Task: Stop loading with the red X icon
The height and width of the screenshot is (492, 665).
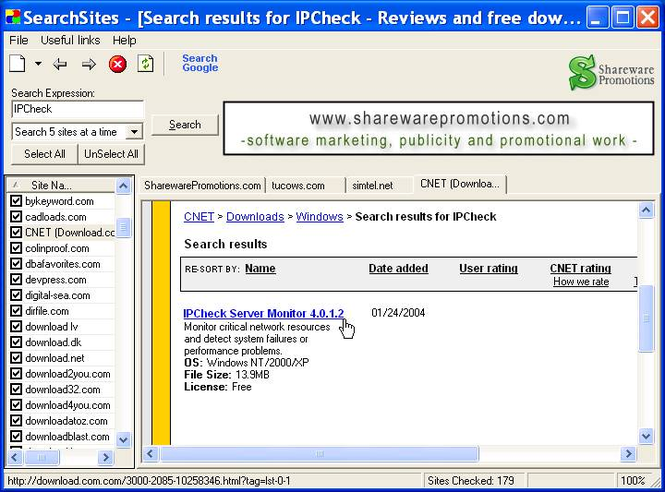Action: tap(117, 64)
